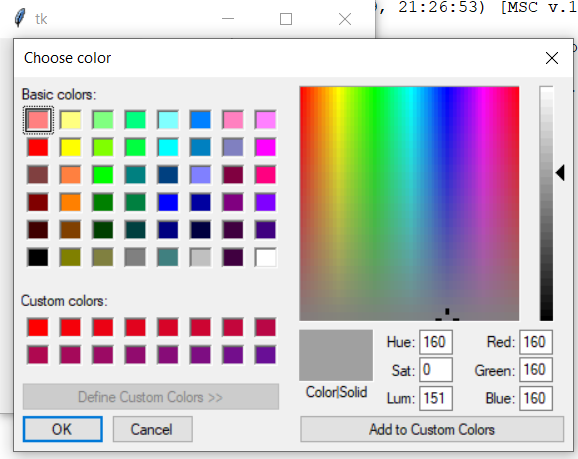Viewport: 578px width, 459px height.
Task: Select the black basic color swatch
Action: [38, 257]
